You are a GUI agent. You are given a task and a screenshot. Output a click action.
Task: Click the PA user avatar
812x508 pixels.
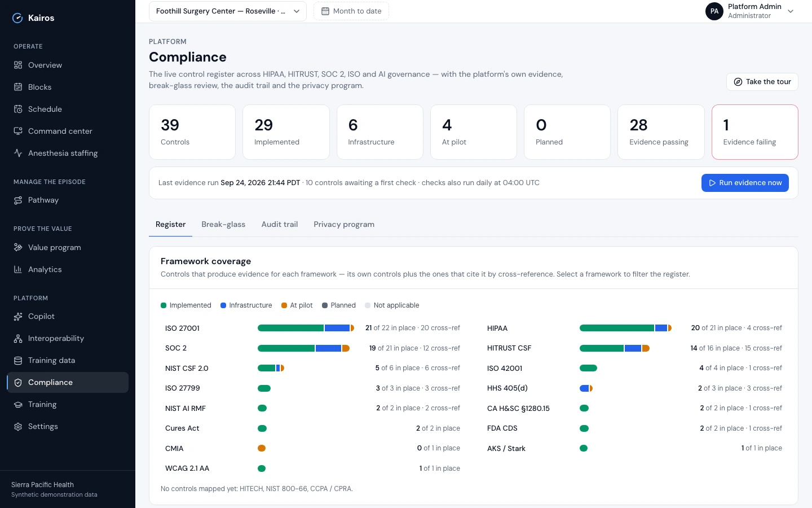click(714, 11)
